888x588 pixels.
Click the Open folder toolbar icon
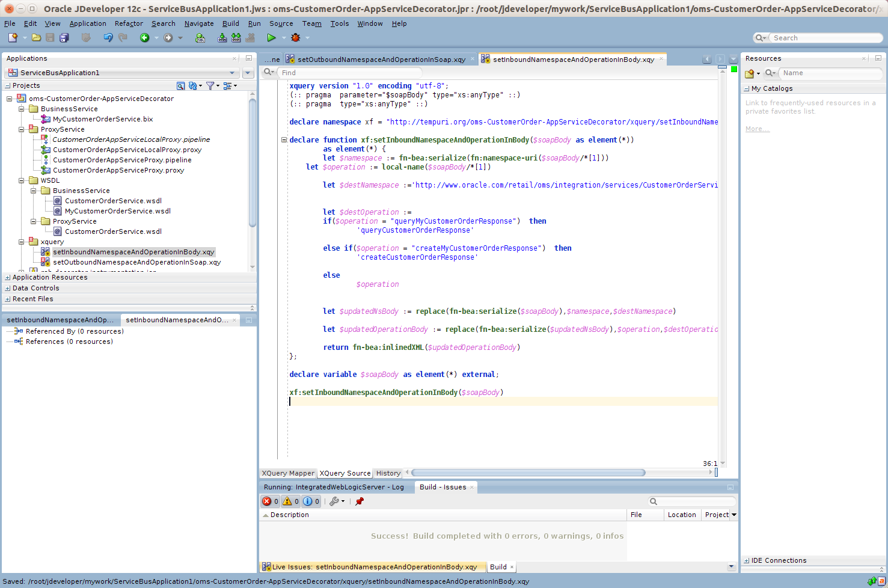[37, 38]
